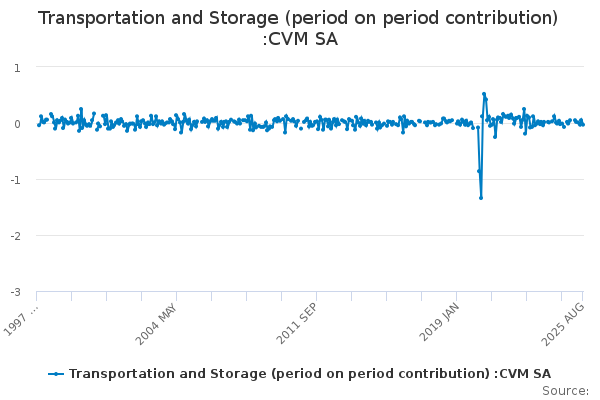
Task: Click the y-axis value -1 label
Action: click(15, 179)
